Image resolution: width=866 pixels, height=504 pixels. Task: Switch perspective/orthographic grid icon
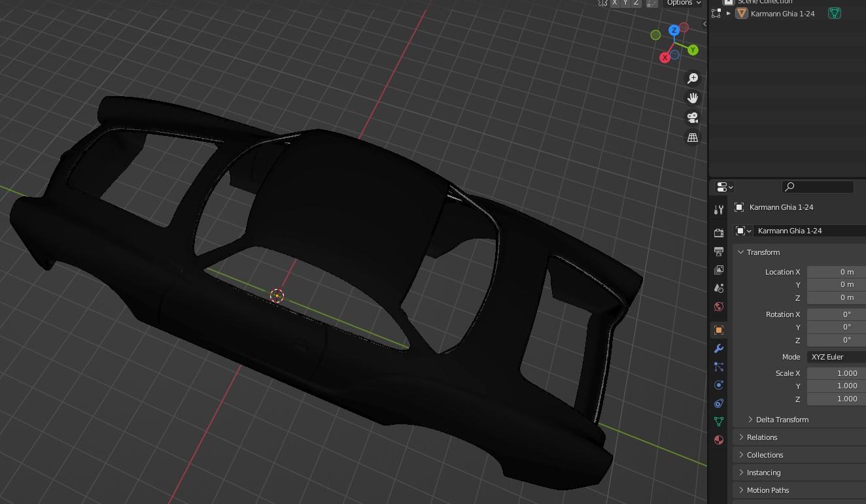pos(693,137)
